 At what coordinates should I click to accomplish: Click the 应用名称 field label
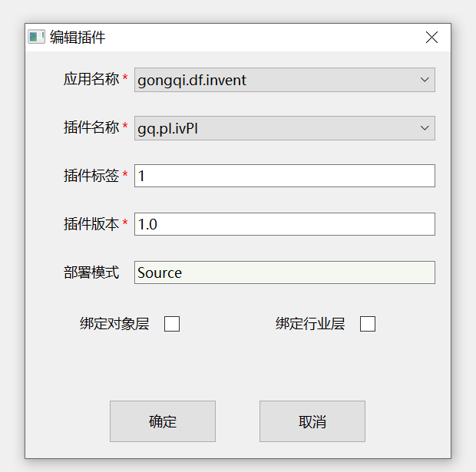pyautogui.click(x=91, y=80)
